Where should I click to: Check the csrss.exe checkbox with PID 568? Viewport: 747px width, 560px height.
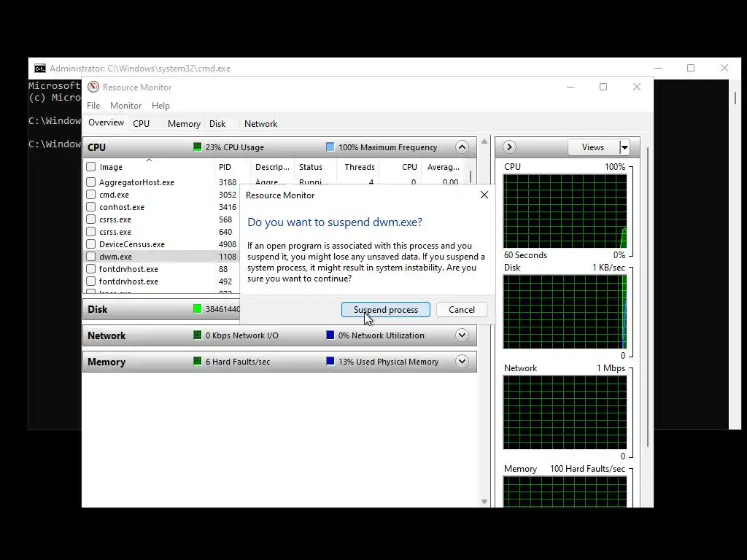pos(91,219)
